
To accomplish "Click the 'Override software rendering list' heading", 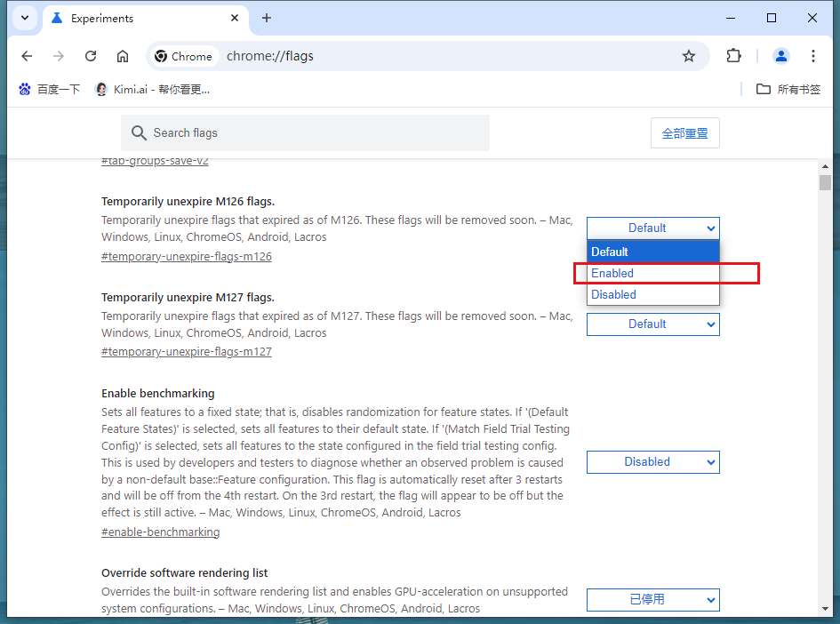I will (184, 572).
